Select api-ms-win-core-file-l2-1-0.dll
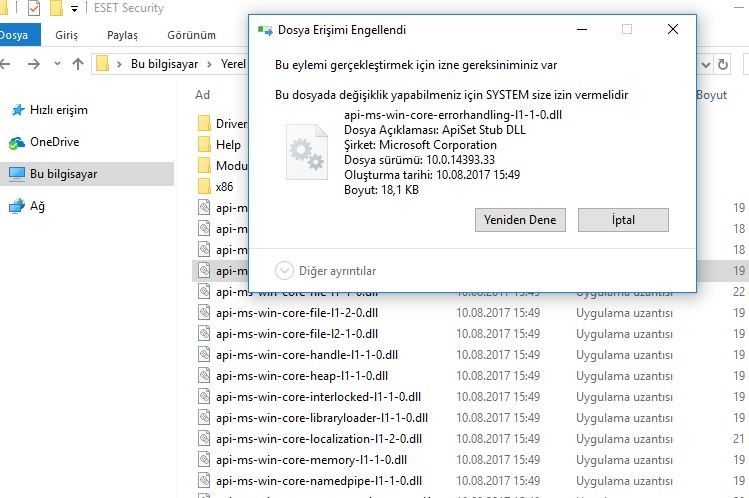The width and height of the screenshot is (749, 498). pyautogui.click(x=297, y=334)
